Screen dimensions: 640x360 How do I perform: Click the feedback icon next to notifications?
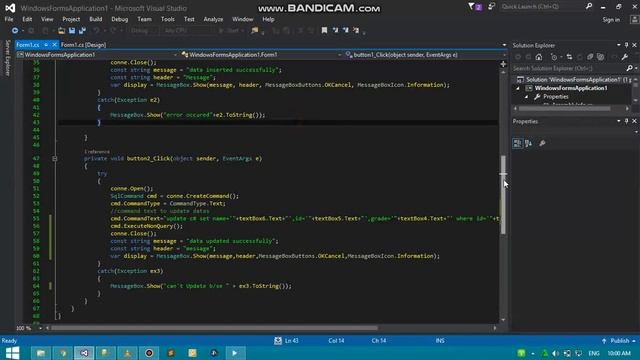(491, 7)
